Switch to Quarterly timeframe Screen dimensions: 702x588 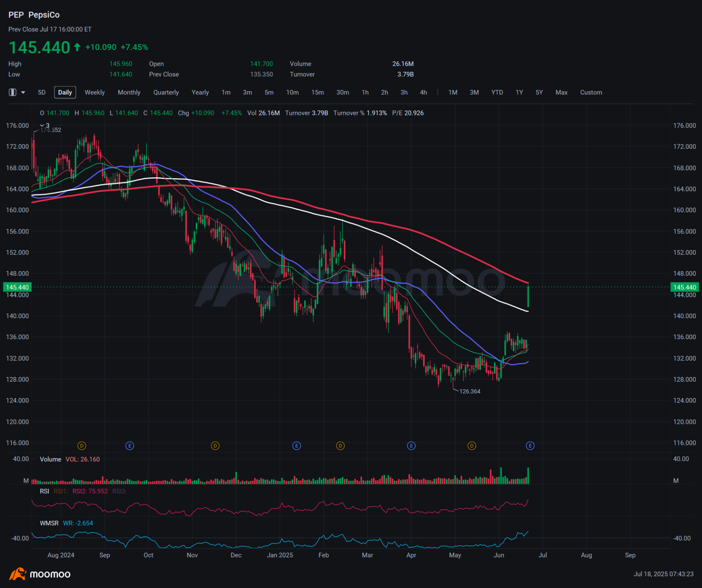tap(166, 93)
